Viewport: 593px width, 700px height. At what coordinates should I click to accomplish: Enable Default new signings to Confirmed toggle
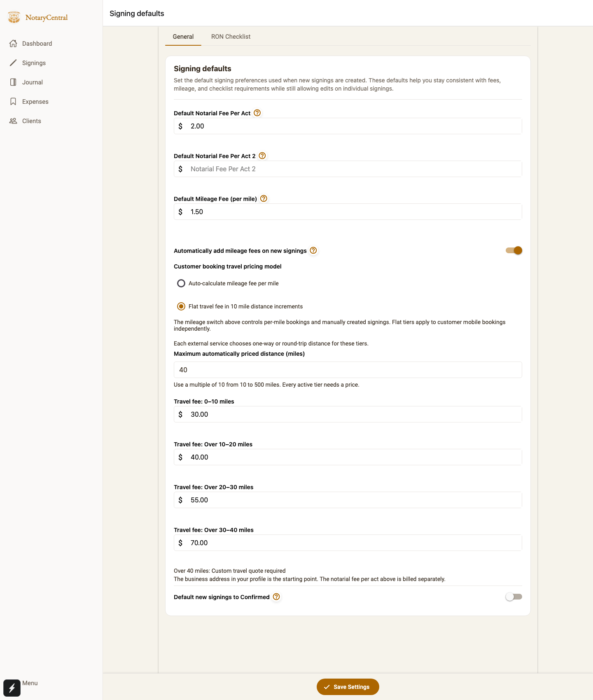[x=514, y=597]
